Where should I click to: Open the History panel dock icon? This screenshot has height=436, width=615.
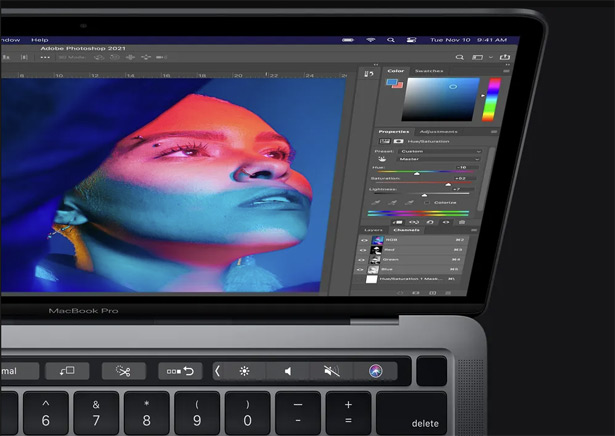point(369,74)
